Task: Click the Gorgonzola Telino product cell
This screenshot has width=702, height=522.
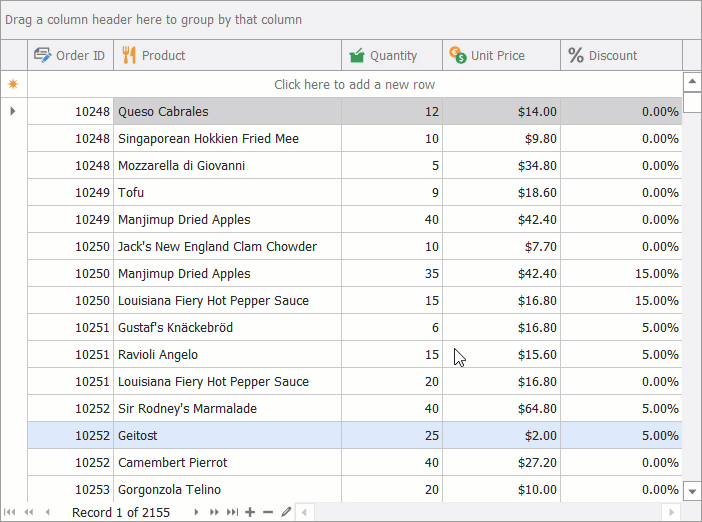Action: click(227, 489)
